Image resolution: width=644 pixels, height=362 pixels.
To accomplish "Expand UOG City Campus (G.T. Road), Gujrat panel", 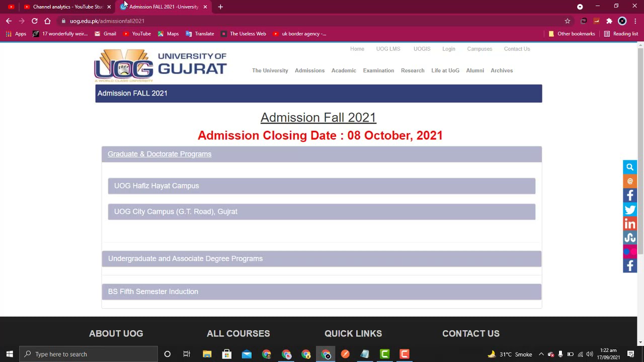I will [x=321, y=212].
